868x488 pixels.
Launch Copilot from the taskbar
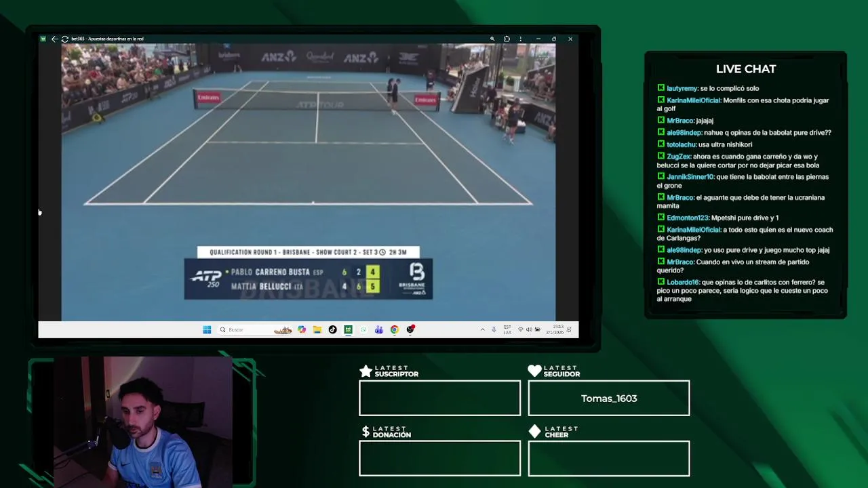[302, 329]
